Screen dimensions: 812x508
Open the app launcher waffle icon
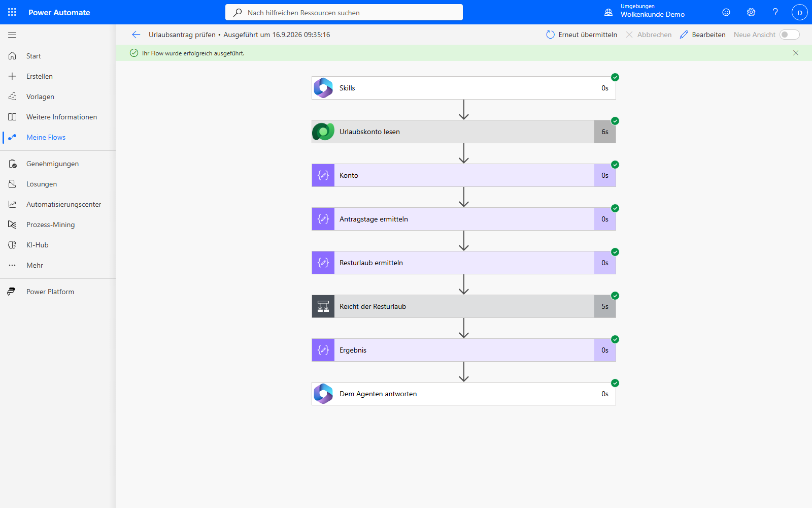12,12
